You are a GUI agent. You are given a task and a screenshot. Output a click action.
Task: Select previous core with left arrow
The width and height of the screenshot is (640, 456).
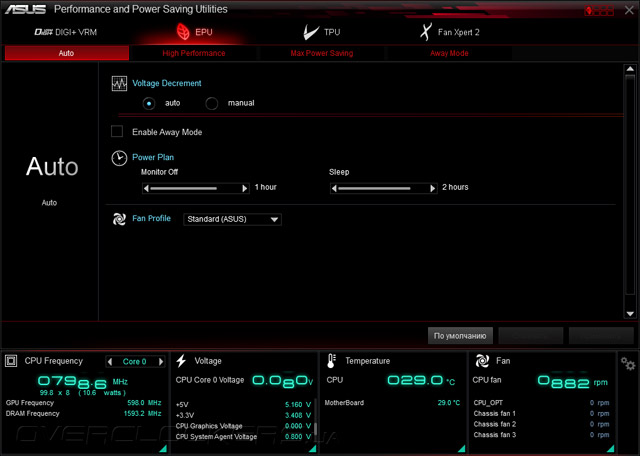pyautogui.click(x=109, y=362)
